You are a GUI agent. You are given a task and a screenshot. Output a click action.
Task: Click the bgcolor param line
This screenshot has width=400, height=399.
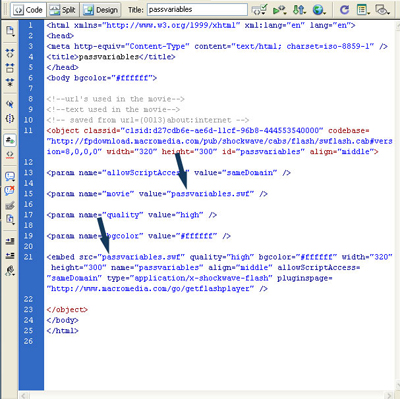(139, 236)
